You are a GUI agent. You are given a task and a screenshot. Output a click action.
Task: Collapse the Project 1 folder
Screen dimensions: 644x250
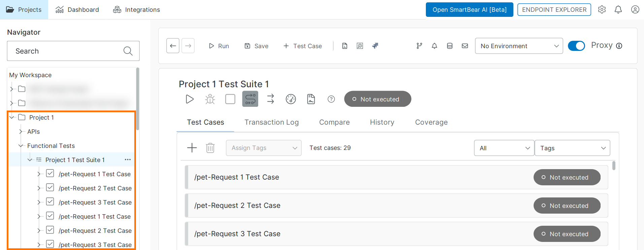click(x=12, y=117)
